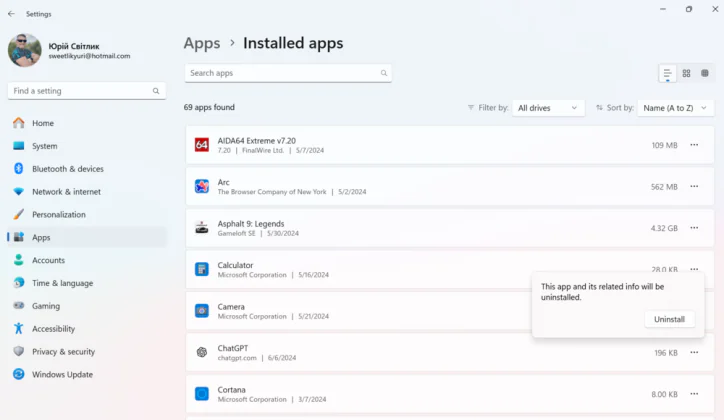Open Home in the sidebar
This screenshot has height=420, width=724.
tap(87, 123)
